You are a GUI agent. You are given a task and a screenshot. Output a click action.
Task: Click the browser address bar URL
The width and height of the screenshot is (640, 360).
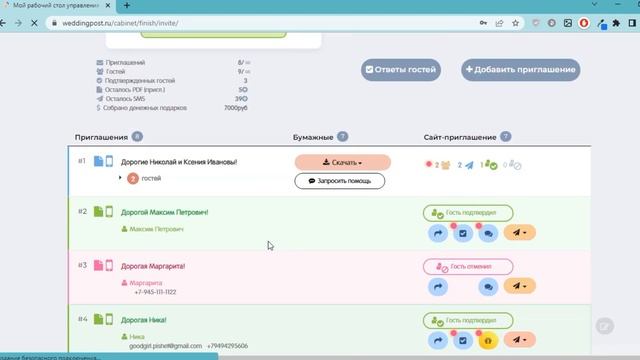[x=120, y=23]
